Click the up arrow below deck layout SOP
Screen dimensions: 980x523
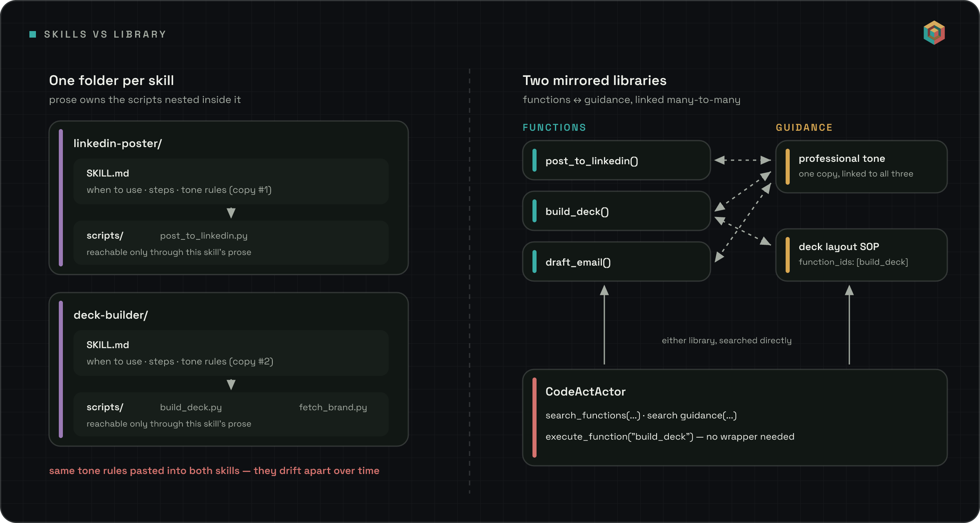[849, 325]
